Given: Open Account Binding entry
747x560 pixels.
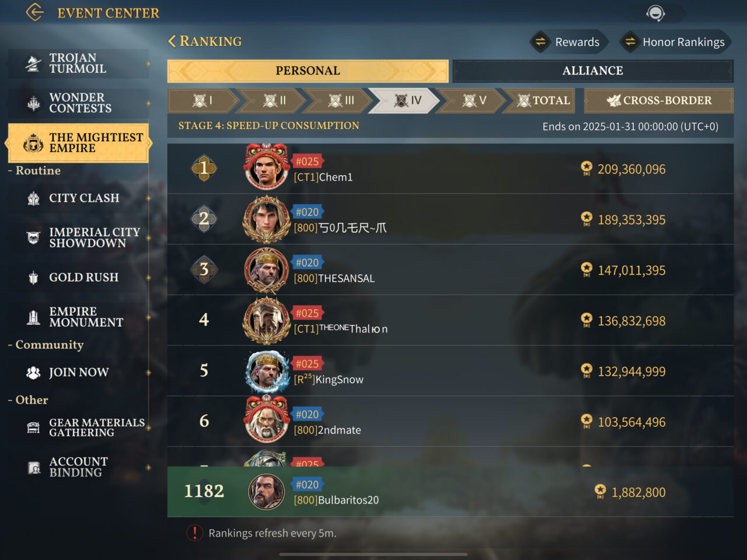Looking at the screenshot, I should pyautogui.click(x=78, y=467).
